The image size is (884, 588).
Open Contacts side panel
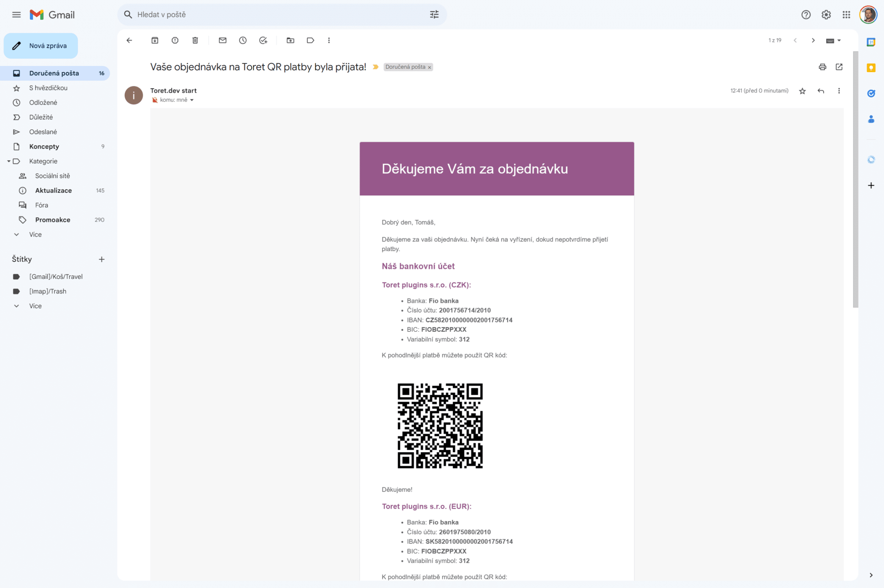[x=871, y=119]
